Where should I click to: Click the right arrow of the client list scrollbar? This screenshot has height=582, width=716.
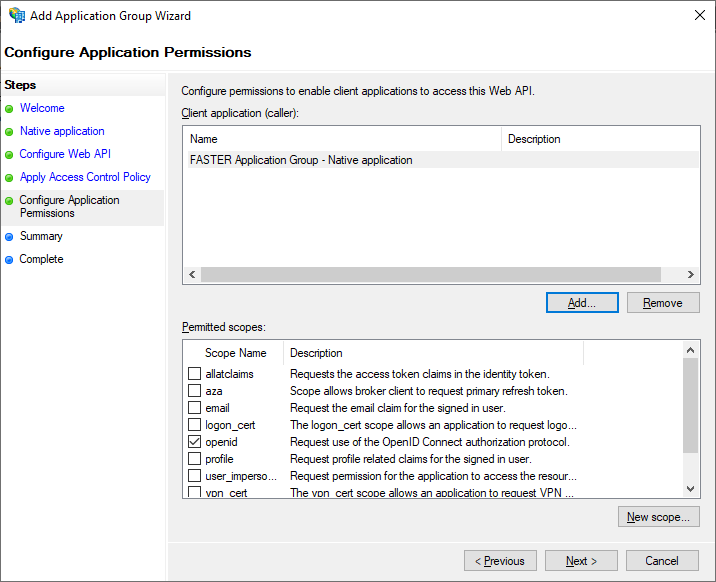[x=690, y=274]
